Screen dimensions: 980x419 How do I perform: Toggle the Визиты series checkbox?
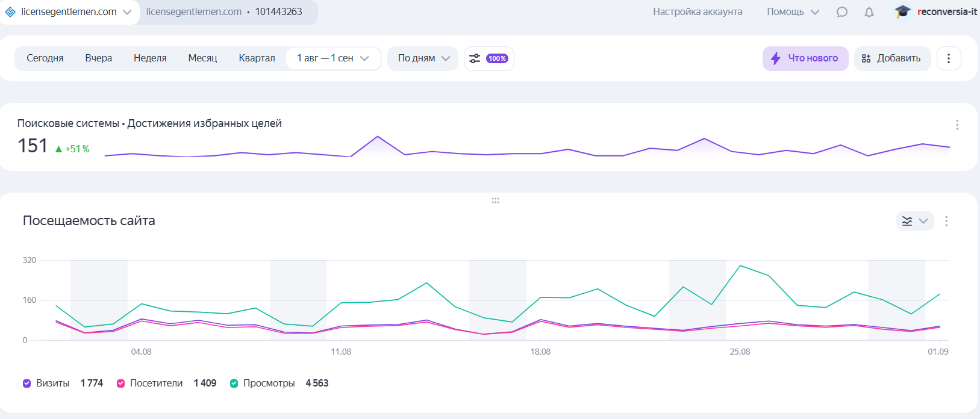(x=27, y=383)
